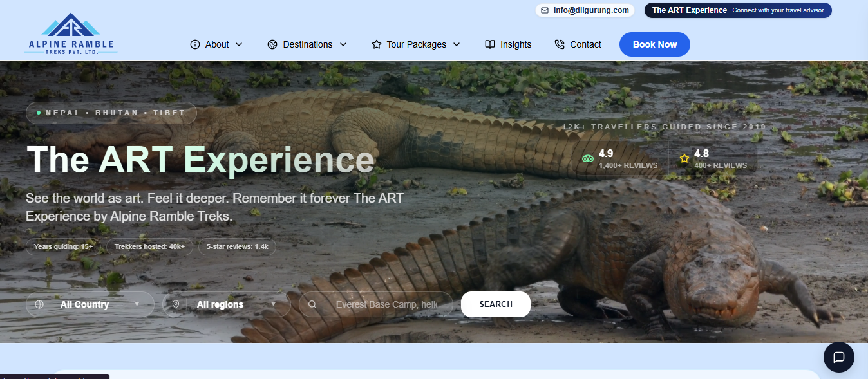Click the magnifier icon in search field
Screen dimensions: 868x379
[x=312, y=304]
